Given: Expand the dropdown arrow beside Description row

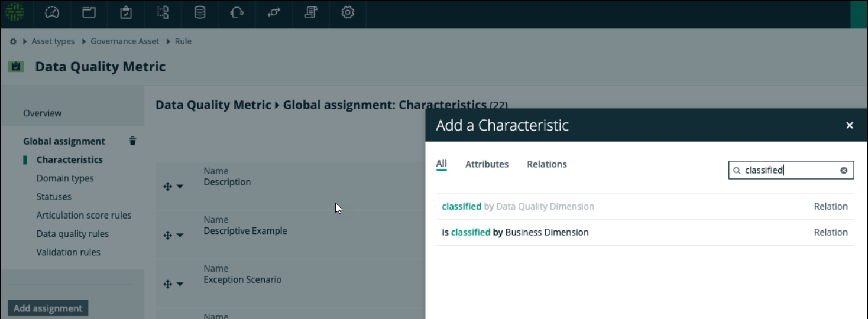Looking at the screenshot, I should (180, 187).
